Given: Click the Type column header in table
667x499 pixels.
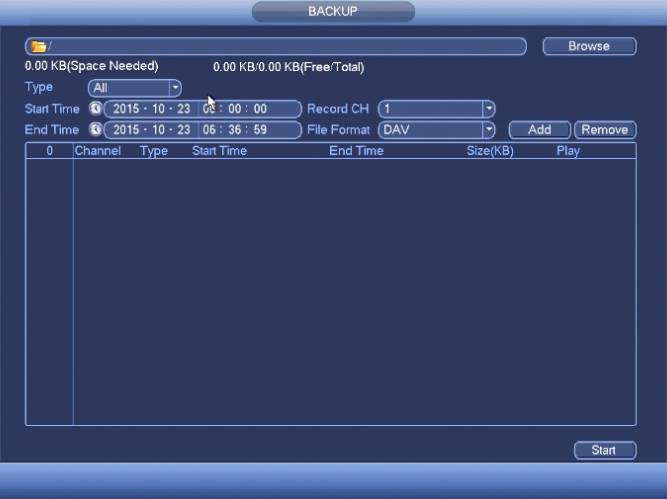Looking at the screenshot, I should click(x=154, y=151).
